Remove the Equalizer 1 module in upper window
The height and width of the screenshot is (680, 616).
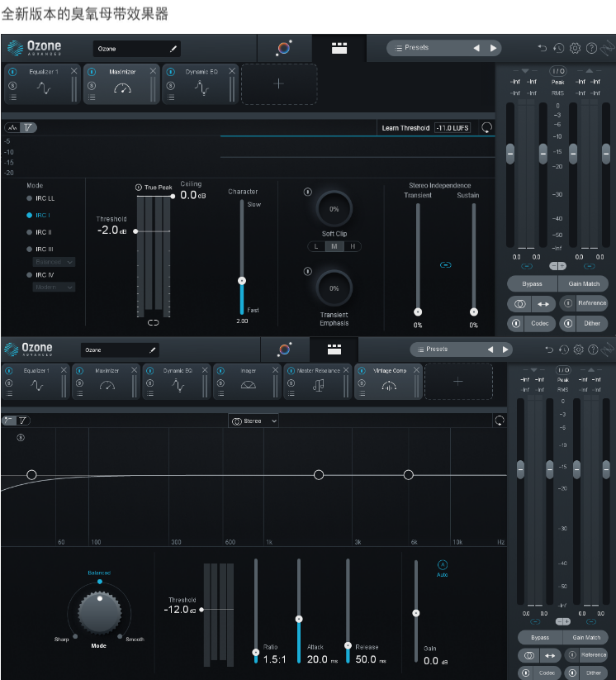point(74,71)
